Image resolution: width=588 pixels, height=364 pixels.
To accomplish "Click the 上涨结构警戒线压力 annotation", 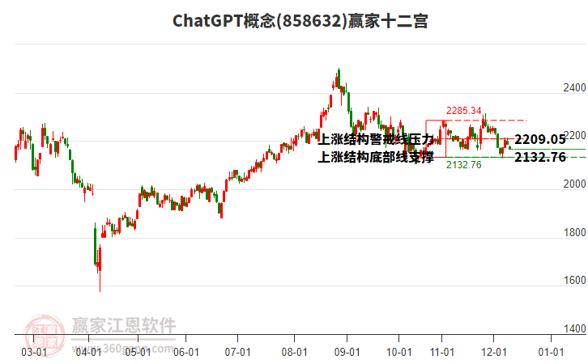I will pos(375,139).
